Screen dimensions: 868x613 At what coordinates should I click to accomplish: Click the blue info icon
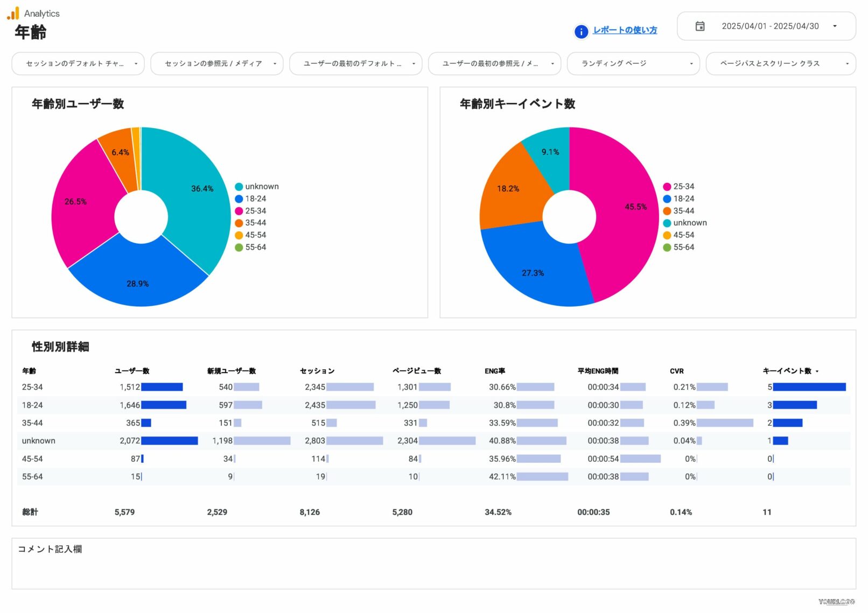click(581, 31)
